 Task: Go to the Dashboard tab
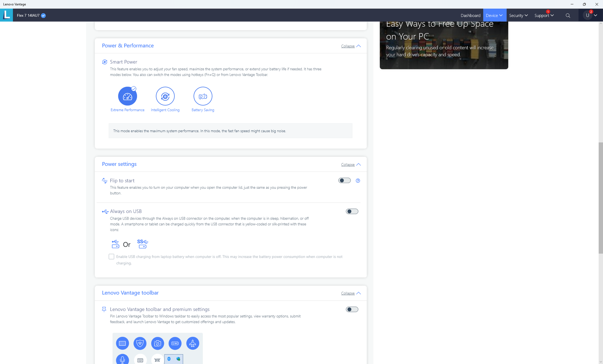pos(470,15)
